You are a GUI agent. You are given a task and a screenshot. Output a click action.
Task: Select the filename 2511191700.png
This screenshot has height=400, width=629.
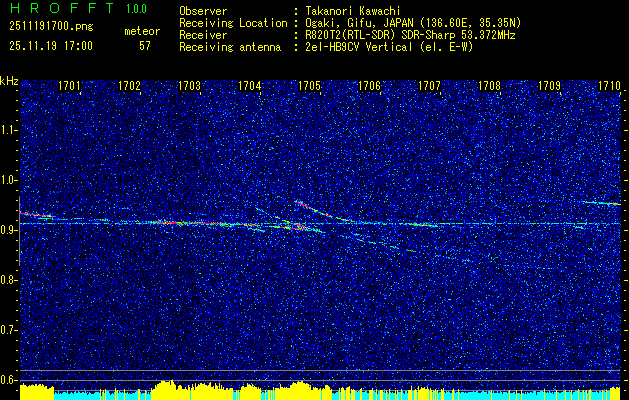(51, 27)
